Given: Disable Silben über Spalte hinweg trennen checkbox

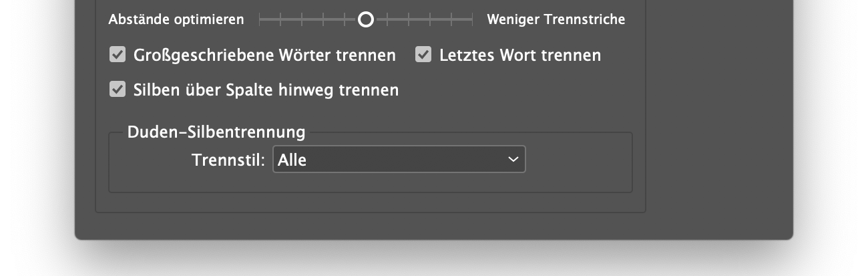Looking at the screenshot, I should click(118, 89).
